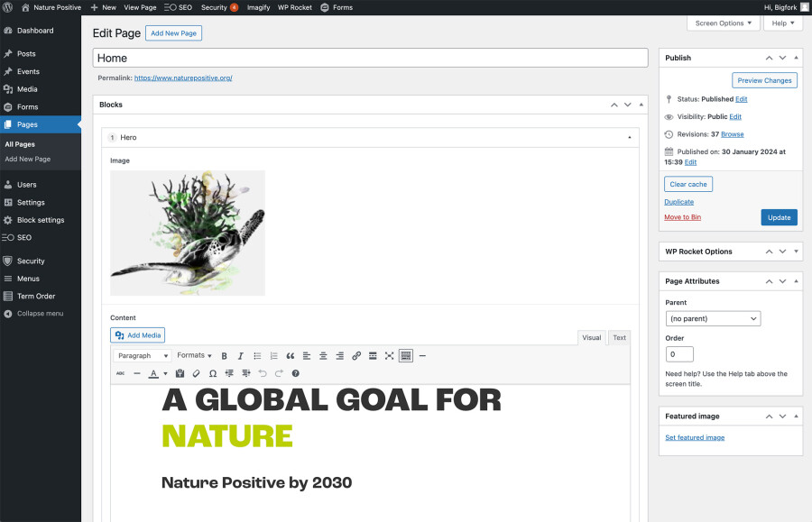Insert a special character
Image resolution: width=812 pixels, height=522 pixels.
click(212, 372)
